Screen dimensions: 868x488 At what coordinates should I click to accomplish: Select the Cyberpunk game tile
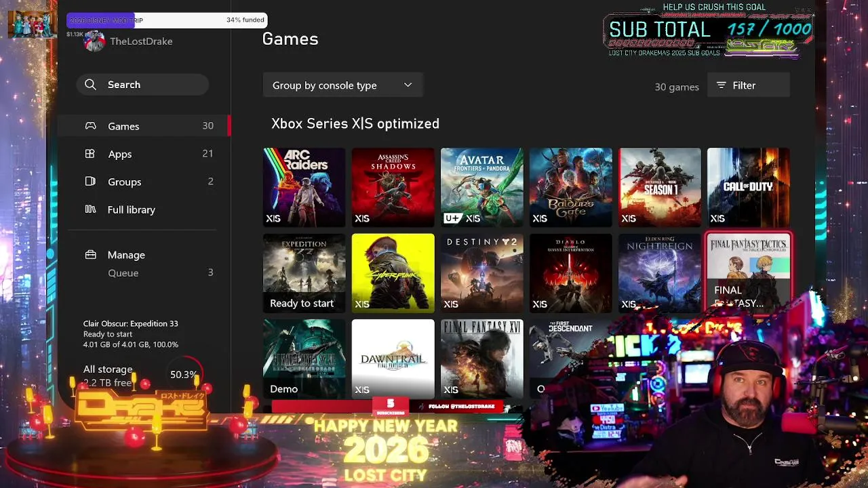(x=393, y=272)
